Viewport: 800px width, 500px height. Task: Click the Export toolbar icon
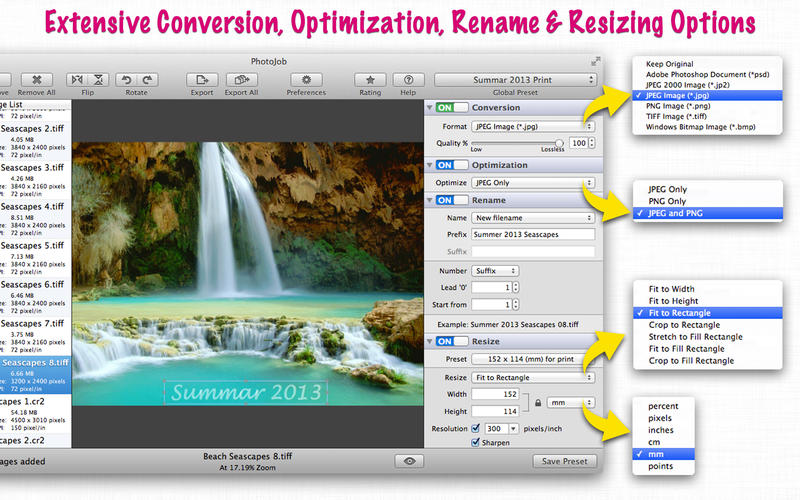(202, 80)
